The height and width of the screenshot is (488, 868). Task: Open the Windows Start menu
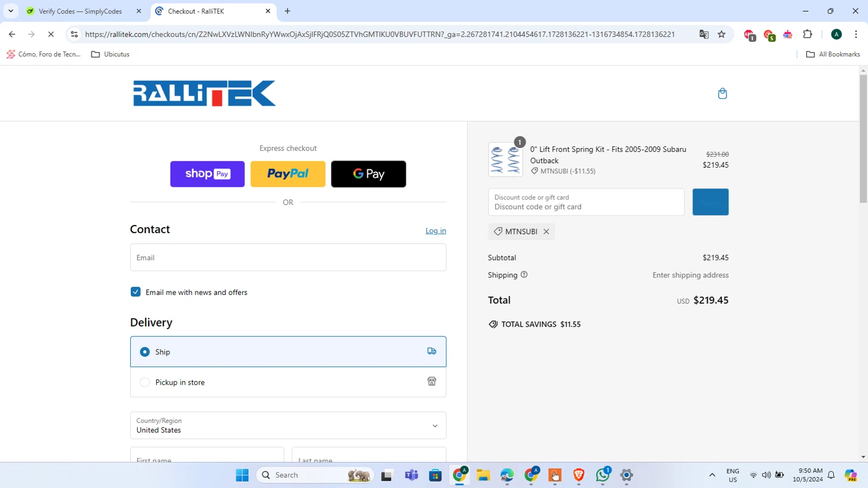[242, 475]
